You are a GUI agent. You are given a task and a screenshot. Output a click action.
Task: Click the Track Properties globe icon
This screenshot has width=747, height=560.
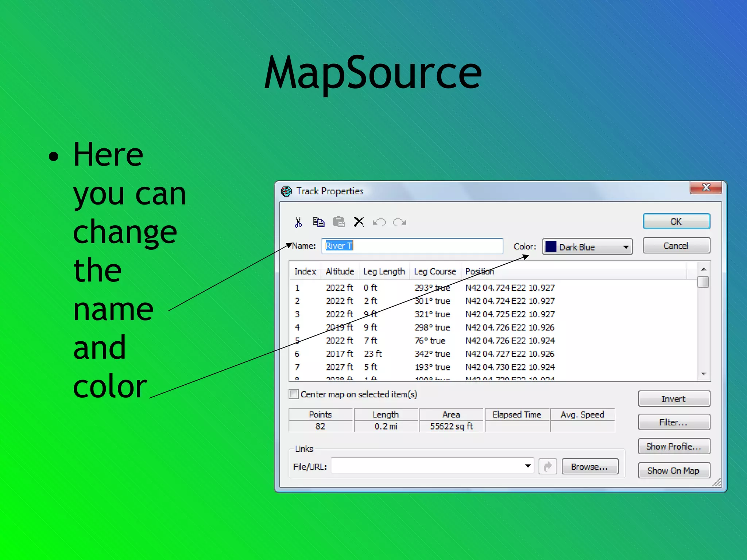point(286,191)
